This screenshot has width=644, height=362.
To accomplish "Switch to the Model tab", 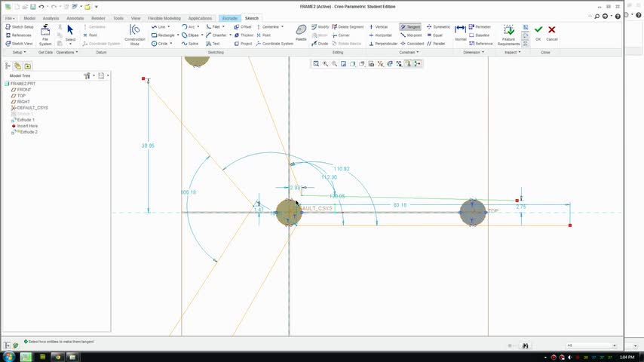I will pos(29,18).
